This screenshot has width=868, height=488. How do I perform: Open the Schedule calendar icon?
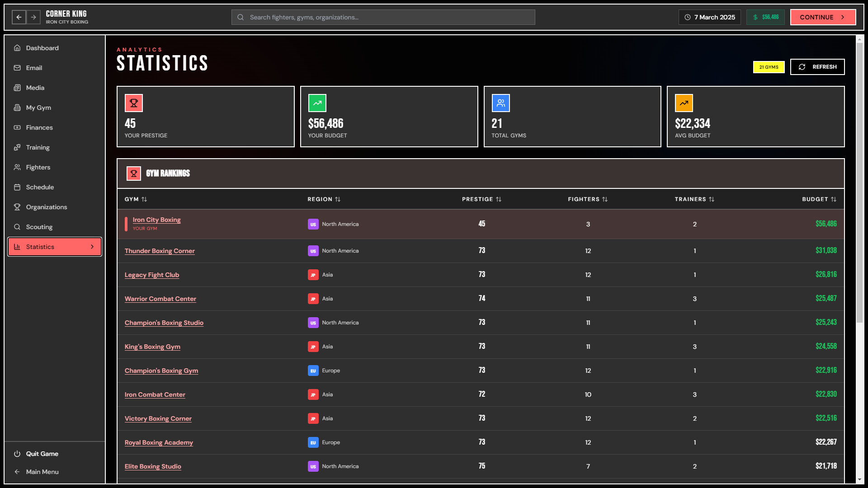(x=17, y=187)
